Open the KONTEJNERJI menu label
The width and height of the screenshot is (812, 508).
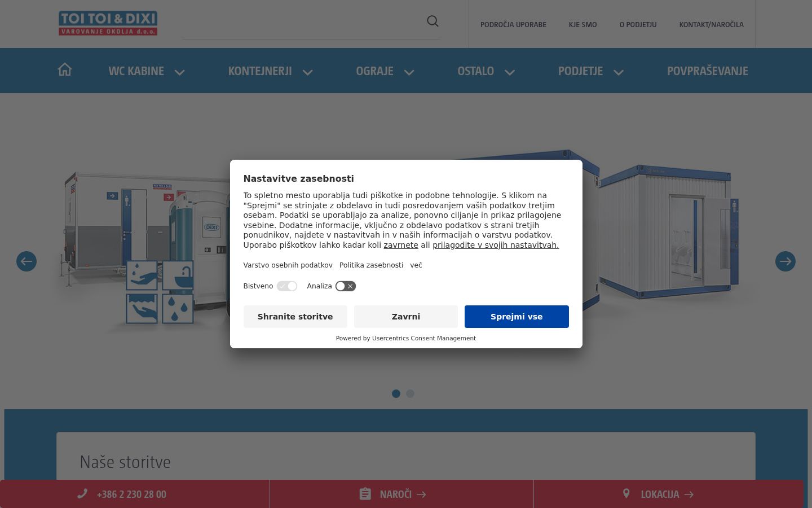coord(260,71)
